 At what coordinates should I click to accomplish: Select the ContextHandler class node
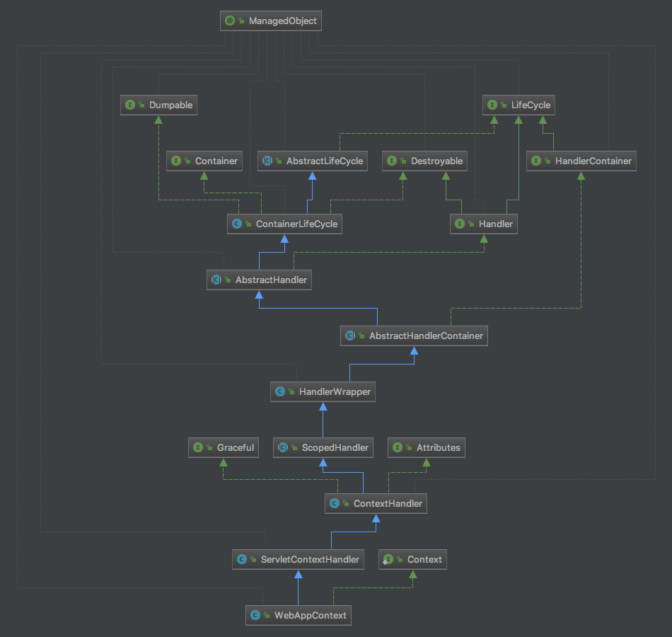(x=376, y=503)
